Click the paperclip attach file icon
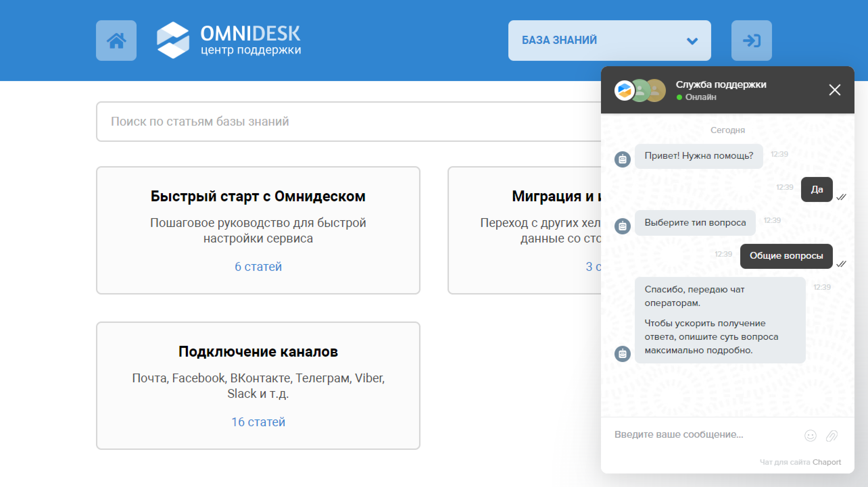This screenshot has width=868, height=487. 831,436
